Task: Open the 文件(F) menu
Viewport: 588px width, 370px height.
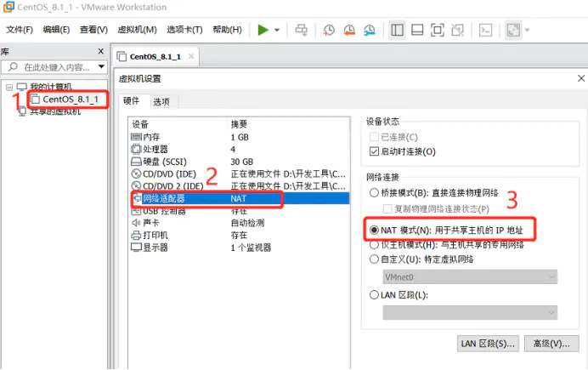Action: [x=20, y=30]
